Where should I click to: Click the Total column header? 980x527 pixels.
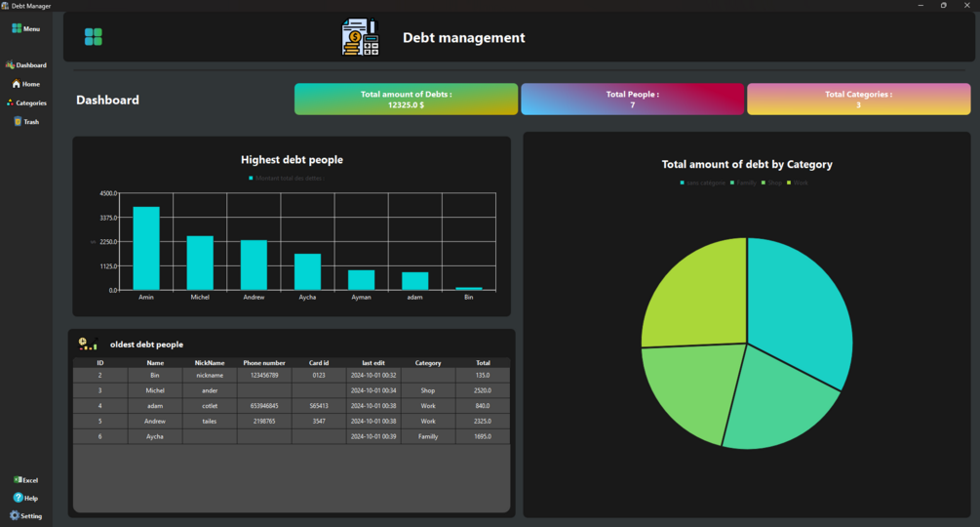click(483, 363)
